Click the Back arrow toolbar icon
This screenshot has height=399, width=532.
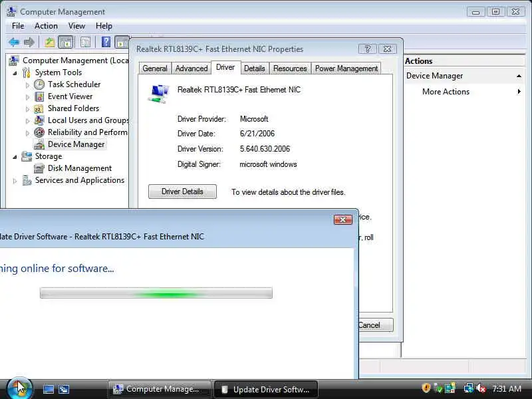14,43
